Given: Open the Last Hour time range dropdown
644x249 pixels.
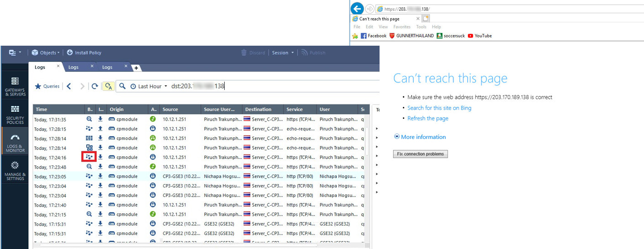Looking at the screenshot, I should (149, 86).
